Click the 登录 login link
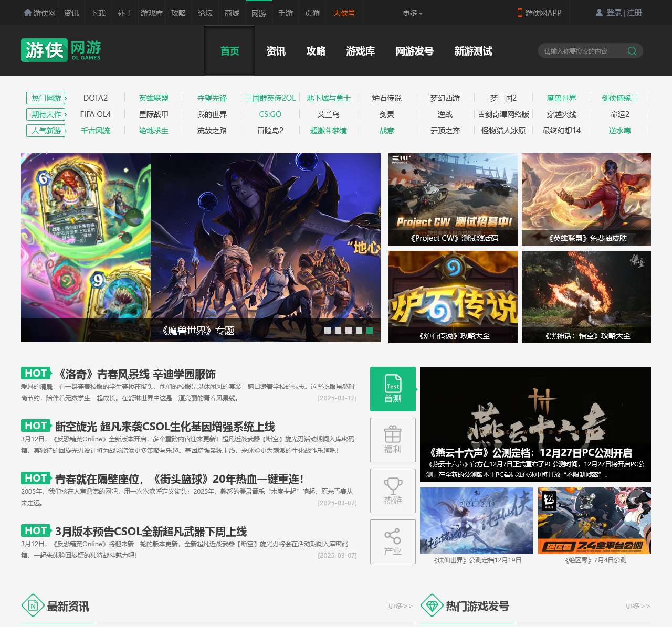Image resolution: width=672 pixels, height=627 pixels. pos(614,13)
